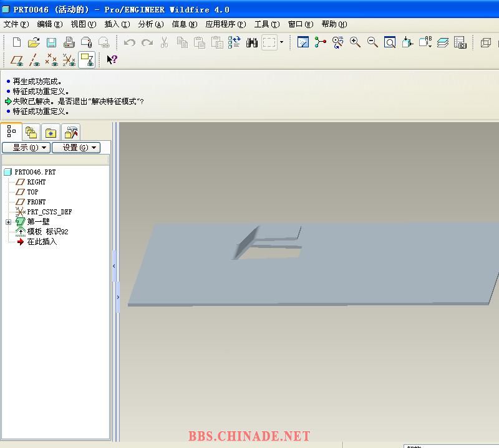Image resolution: width=499 pixels, height=448 pixels.
Task: Open the 工具 (Tools) menu
Action: click(x=267, y=24)
